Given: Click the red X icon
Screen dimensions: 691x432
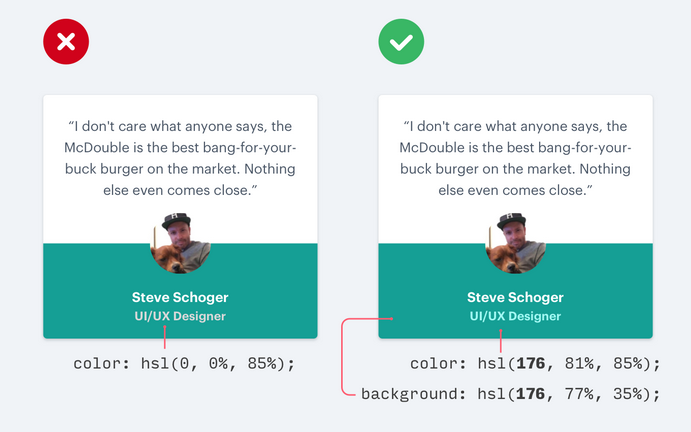Looking at the screenshot, I should 66,43.
